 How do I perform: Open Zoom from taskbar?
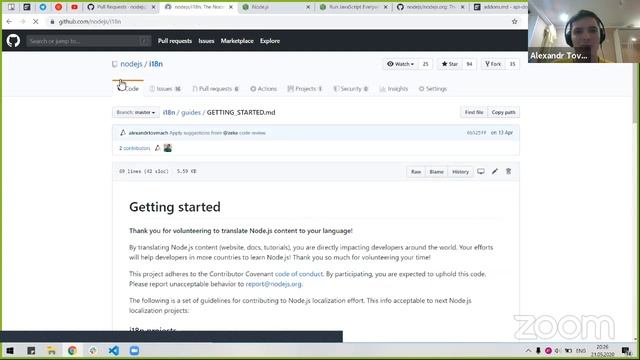pyautogui.click(x=134, y=351)
